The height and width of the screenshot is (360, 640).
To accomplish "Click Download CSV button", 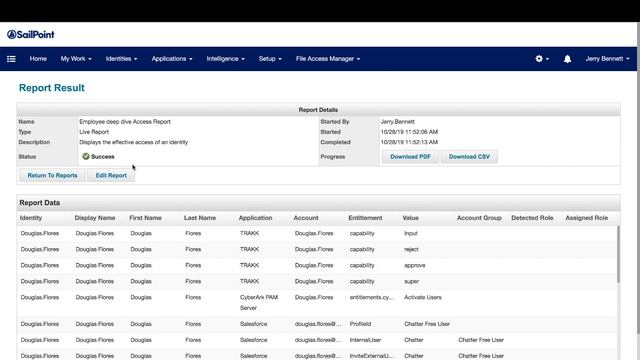I will 469,157.
